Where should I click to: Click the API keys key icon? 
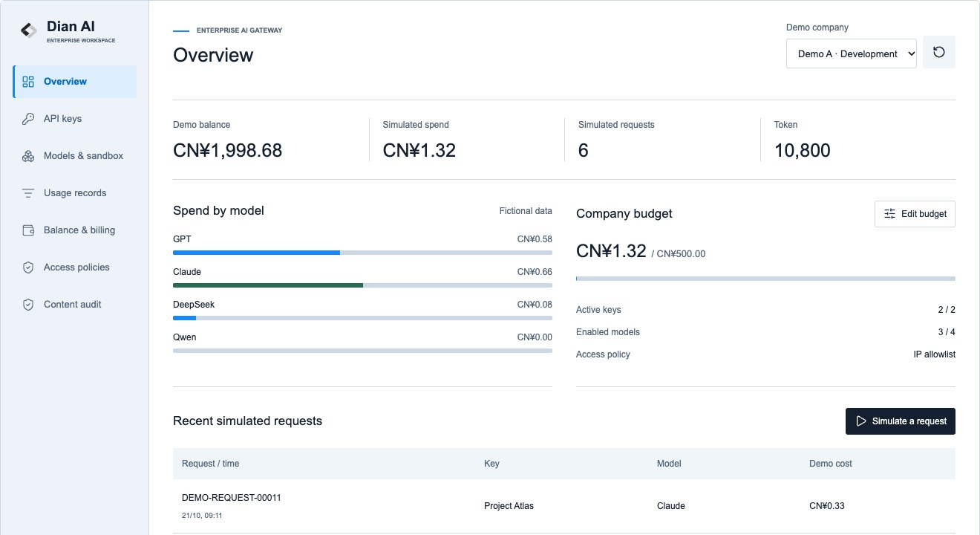(28, 119)
